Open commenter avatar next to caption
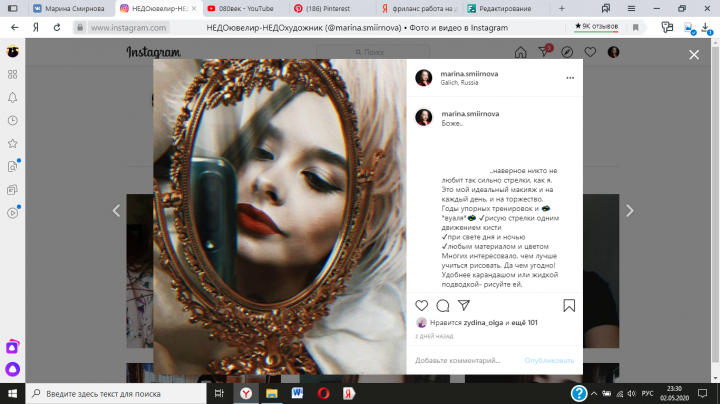 (x=423, y=117)
